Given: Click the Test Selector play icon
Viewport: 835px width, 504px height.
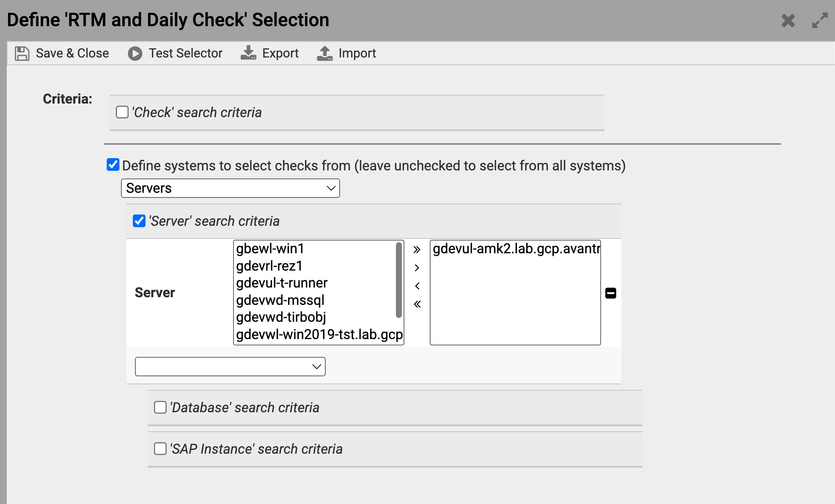Looking at the screenshot, I should coord(134,53).
